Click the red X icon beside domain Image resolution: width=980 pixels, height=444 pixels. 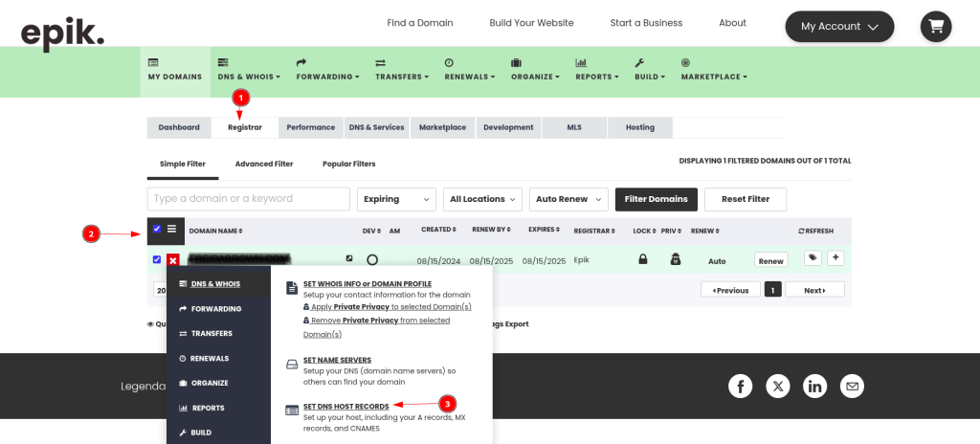(173, 260)
